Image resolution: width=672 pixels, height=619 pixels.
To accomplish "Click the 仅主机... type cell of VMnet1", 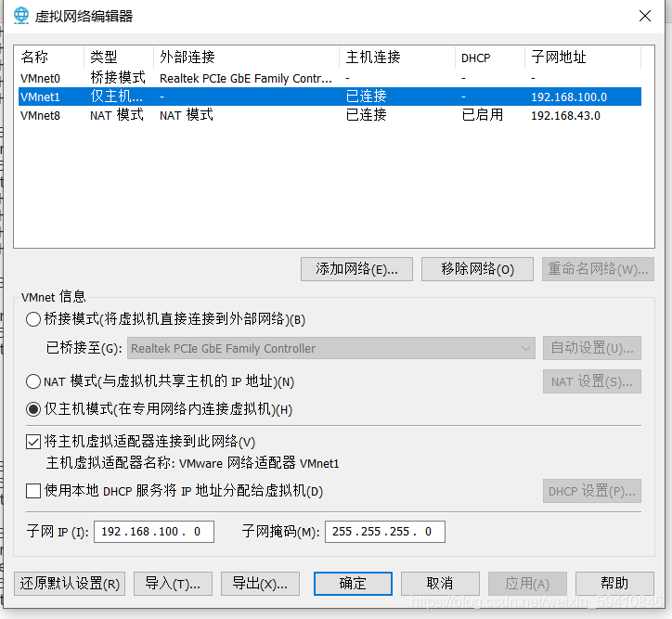I will pos(116,97).
